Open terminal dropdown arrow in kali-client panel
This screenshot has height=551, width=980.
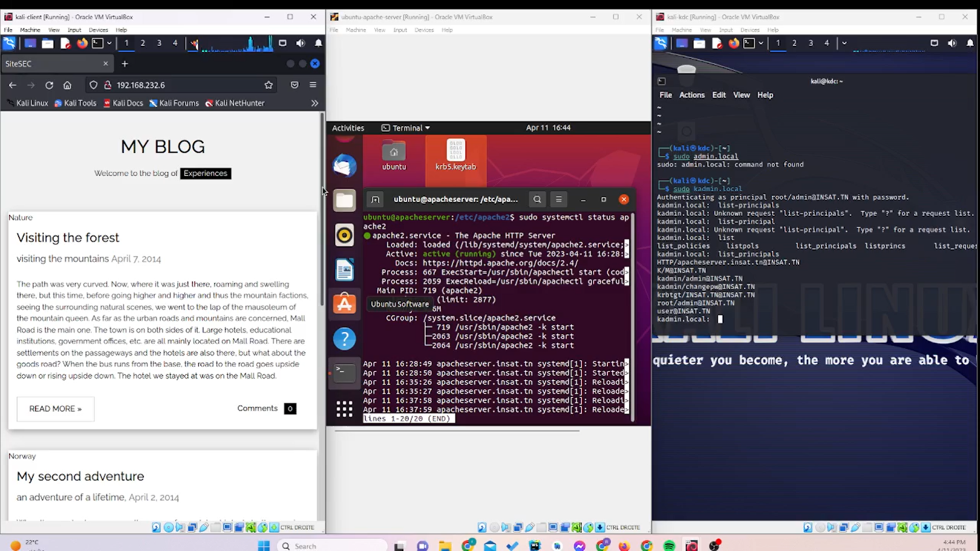pos(109,43)
